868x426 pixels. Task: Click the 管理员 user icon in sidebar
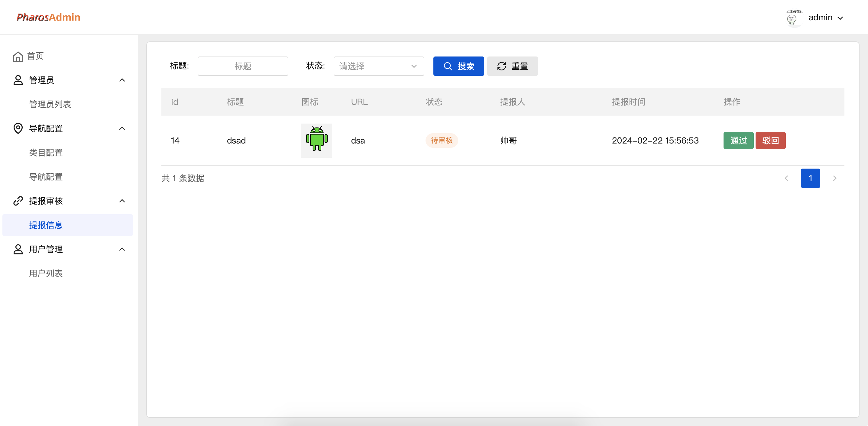(18, 80)
